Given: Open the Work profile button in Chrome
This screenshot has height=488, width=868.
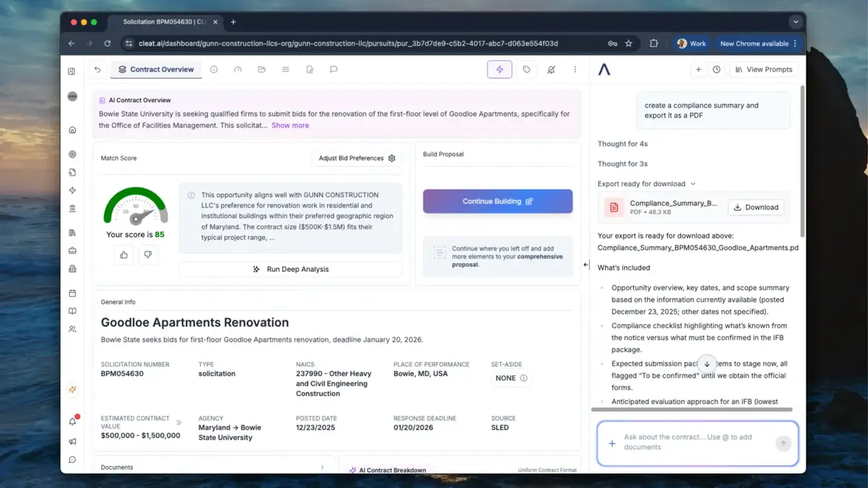Looking at the screenshot, I should click(692, 43).
